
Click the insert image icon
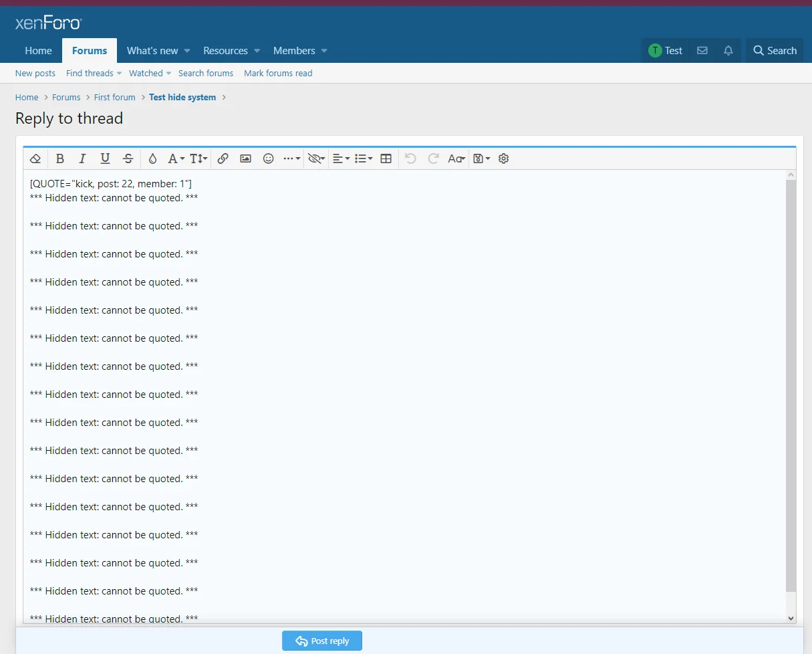coord(245,158)
